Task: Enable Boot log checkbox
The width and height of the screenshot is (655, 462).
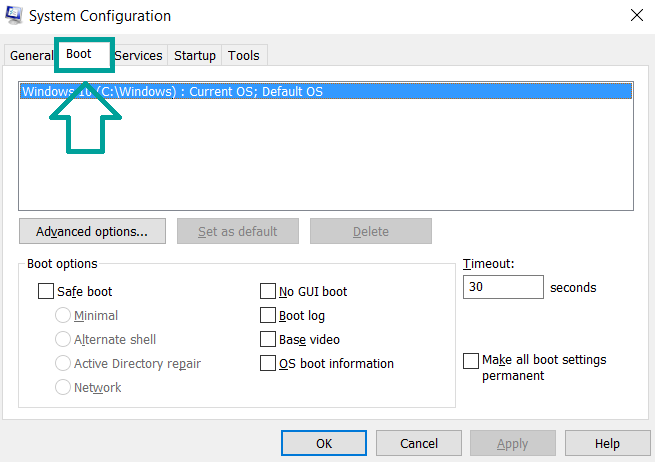Action: 268,316
